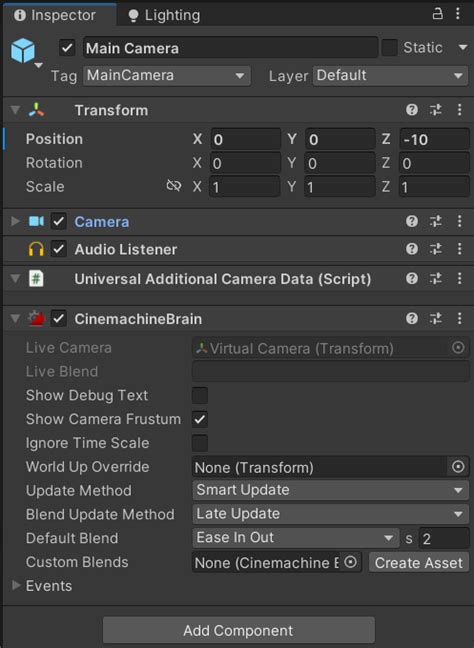The height and width of the screenshot is (648, 474).
Task: Click the Rotation Y field
Action: [340, 163]
